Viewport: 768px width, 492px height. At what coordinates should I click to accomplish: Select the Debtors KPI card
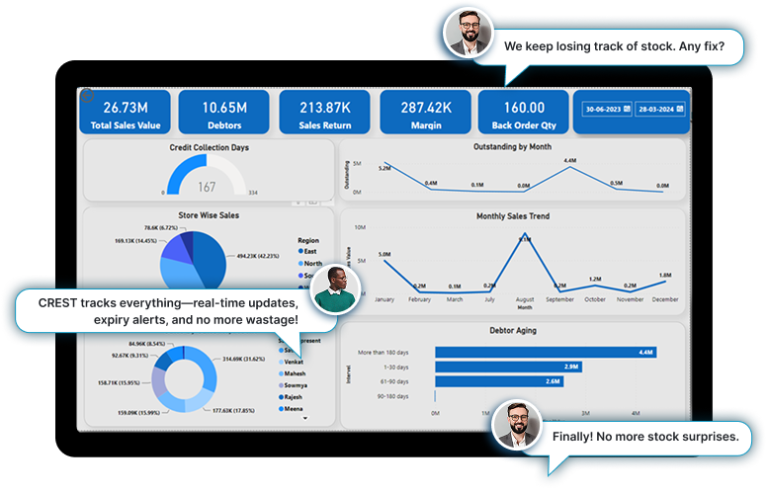coord(224,113)
